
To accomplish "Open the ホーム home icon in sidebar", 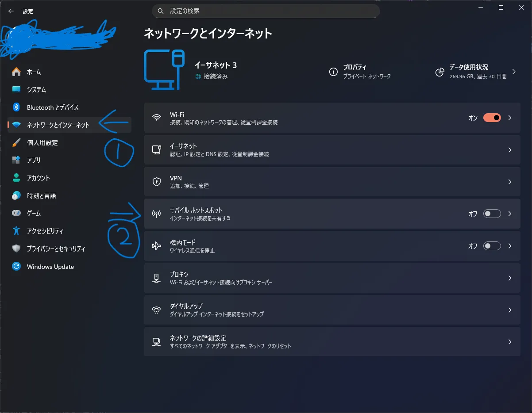I will pos(18,72).
